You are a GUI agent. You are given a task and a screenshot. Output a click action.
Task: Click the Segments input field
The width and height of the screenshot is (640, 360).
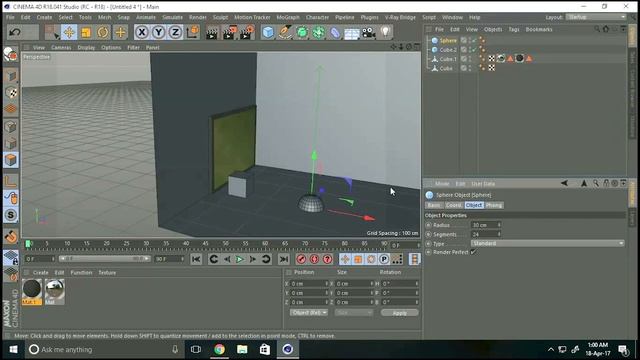(x=486, y=234)
